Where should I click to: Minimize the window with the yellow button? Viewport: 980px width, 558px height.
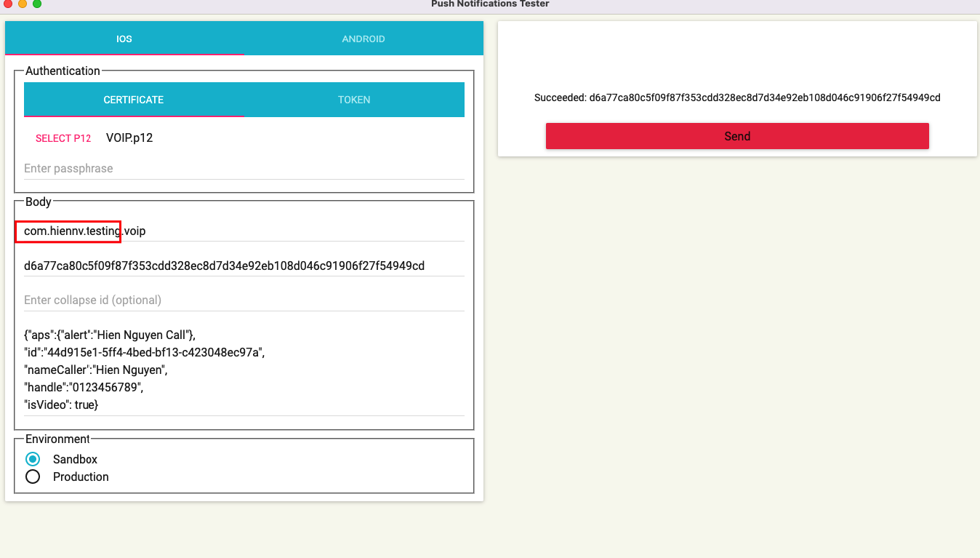click(23, 4)
